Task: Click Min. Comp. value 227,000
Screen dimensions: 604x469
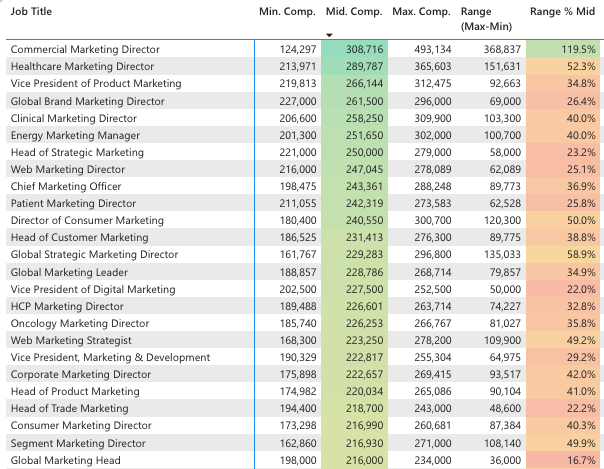Action: 298,101
